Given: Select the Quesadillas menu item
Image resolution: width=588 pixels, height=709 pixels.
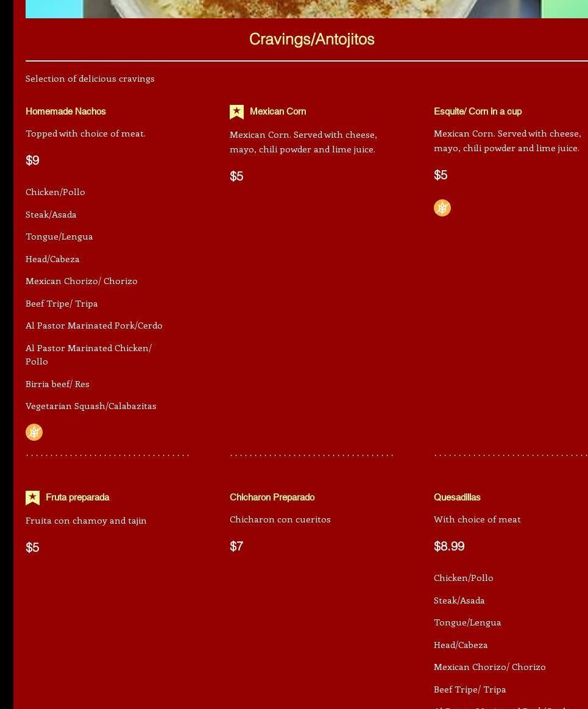Looking at the screenshot, I should click(x=457, y=497).
